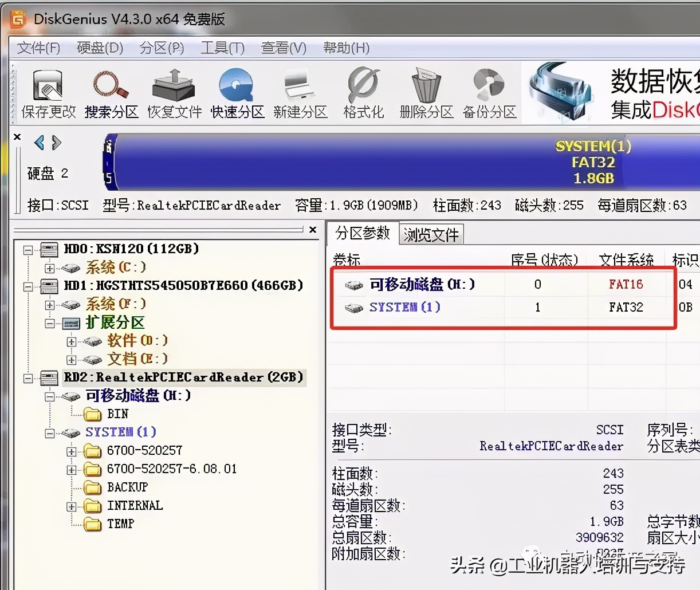Click the FAT32 file system cell
This screenshot has height=590, width=700.
(x=626, y=308)
